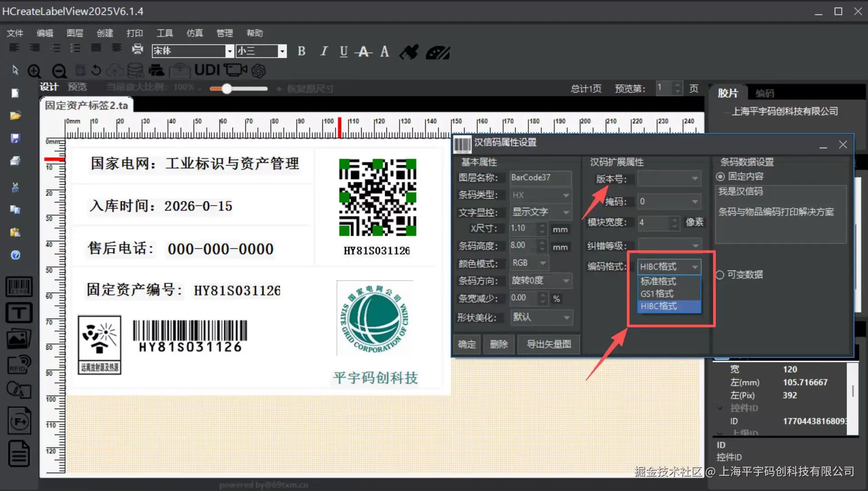Open the 文字显控 dropdown

541,212
